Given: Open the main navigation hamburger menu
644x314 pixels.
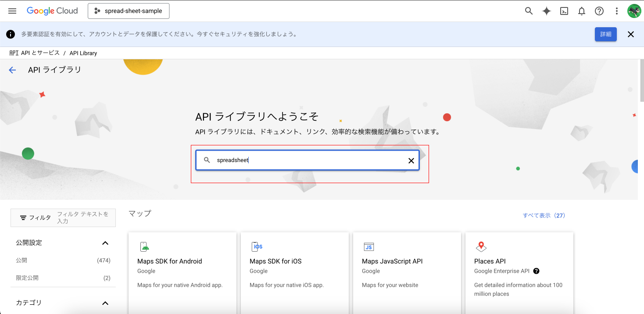Looking at the screenshot, I should point(12,11).
